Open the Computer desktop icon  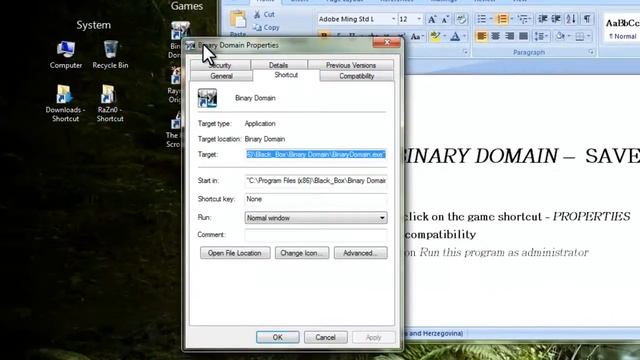coord(66,55)
